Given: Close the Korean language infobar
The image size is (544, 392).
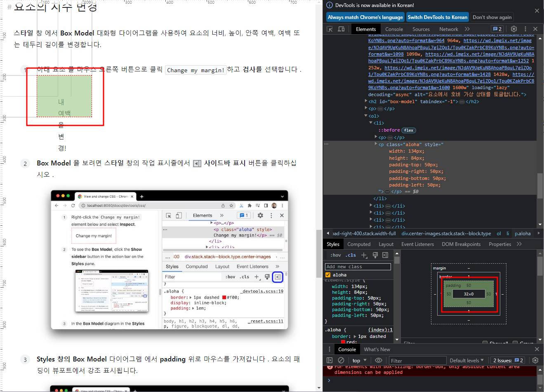Looking at the screenshot, I should tap(537, 11).
